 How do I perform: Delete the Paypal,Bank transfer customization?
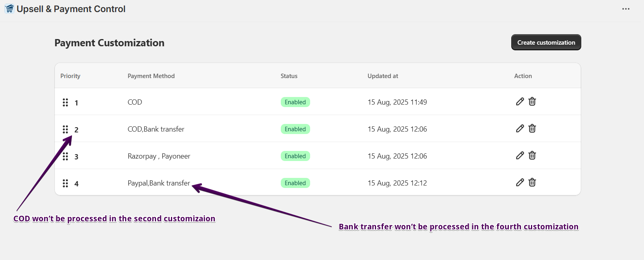point(532,182)
